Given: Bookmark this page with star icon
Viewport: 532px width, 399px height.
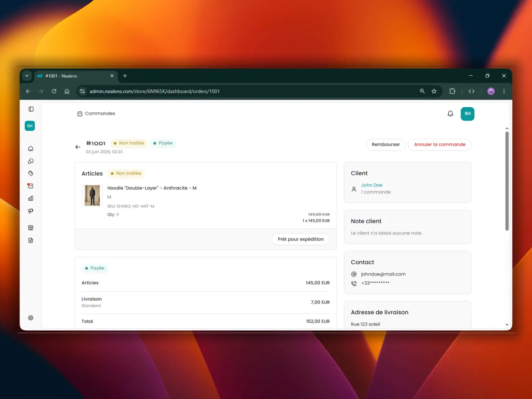Looking at the screenshot, I should point(434,91).
